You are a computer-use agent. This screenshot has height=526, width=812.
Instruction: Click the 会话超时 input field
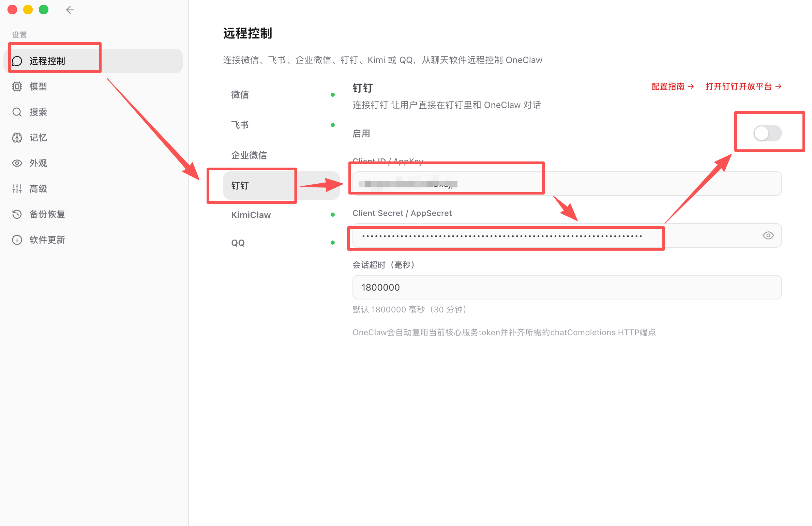click(x=566, y=287)
